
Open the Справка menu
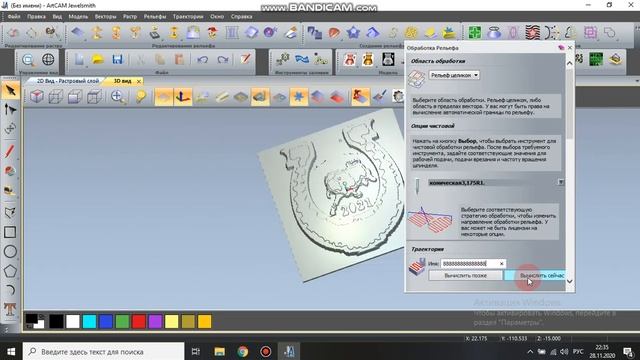coord(241,17)
